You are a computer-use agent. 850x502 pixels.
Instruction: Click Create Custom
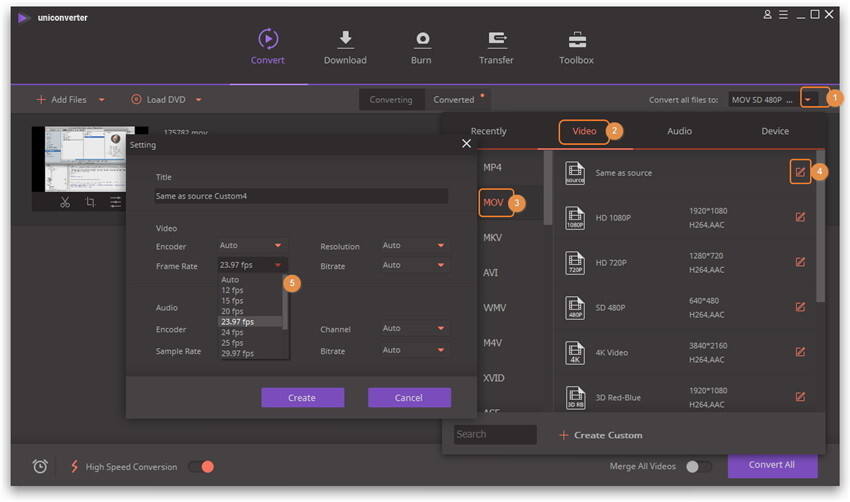pos(601,435)
